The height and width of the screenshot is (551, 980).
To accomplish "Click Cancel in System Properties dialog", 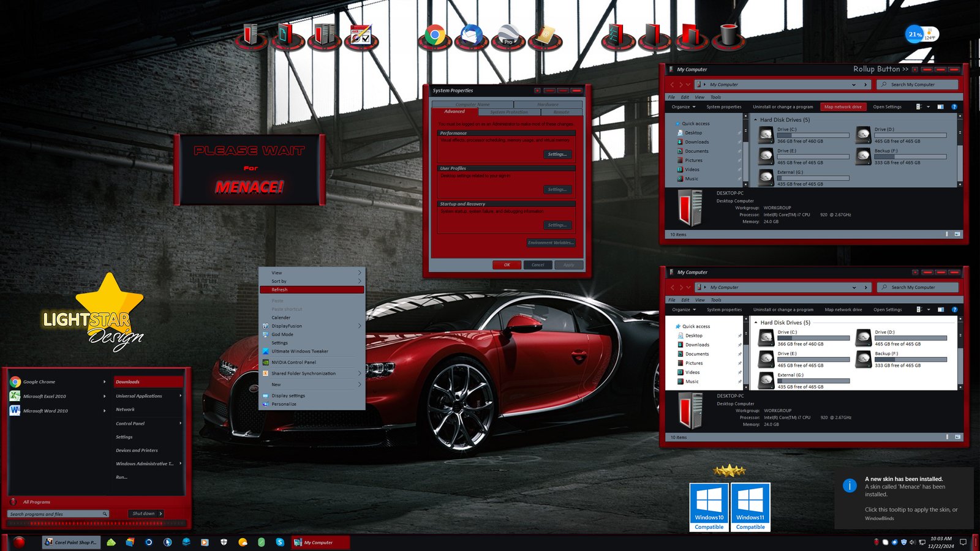I will click(538, 264).
